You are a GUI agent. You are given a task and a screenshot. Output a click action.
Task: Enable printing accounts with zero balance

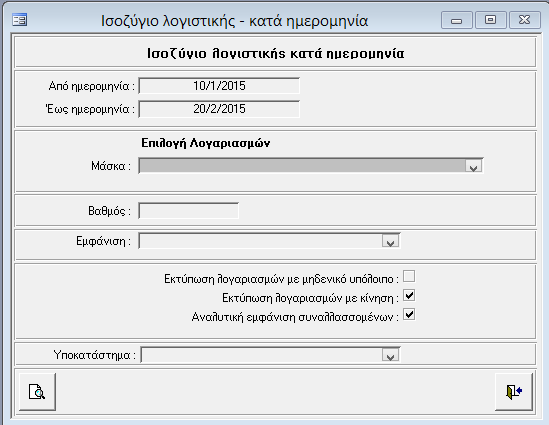pos(409,276)
